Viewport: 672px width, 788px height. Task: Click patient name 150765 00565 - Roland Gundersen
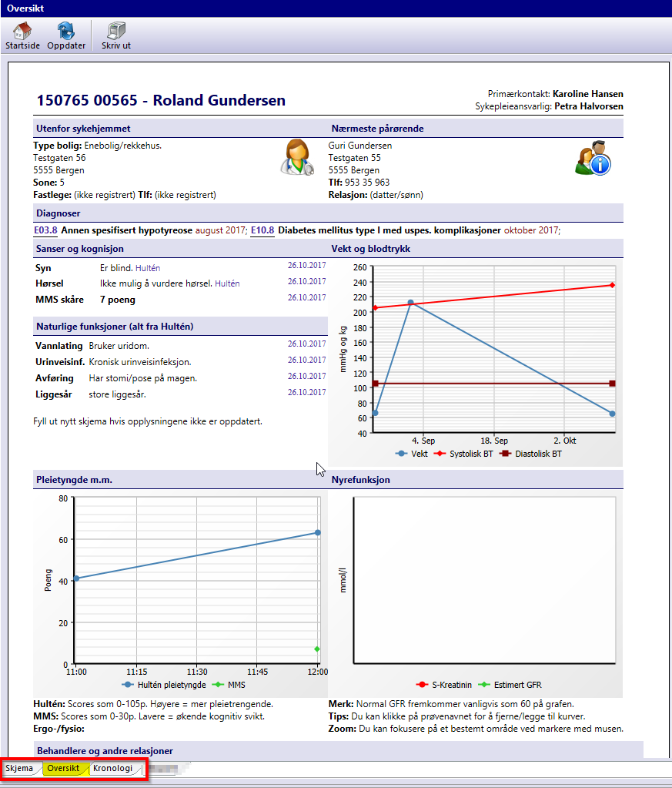pos(161,100)
